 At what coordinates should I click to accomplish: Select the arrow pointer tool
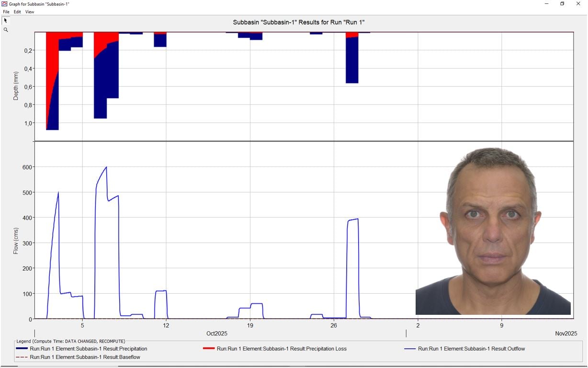tap(5, 21)
